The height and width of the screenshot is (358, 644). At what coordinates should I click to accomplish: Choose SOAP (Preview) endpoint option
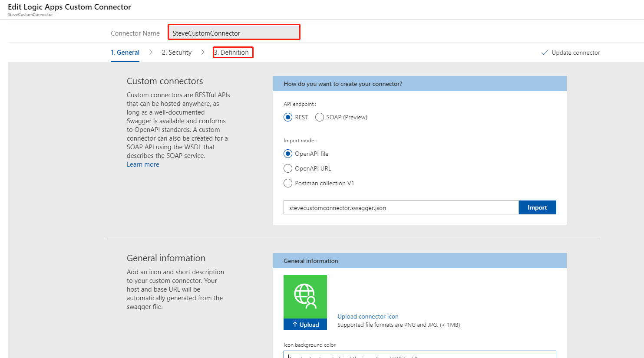click(320, 117)
